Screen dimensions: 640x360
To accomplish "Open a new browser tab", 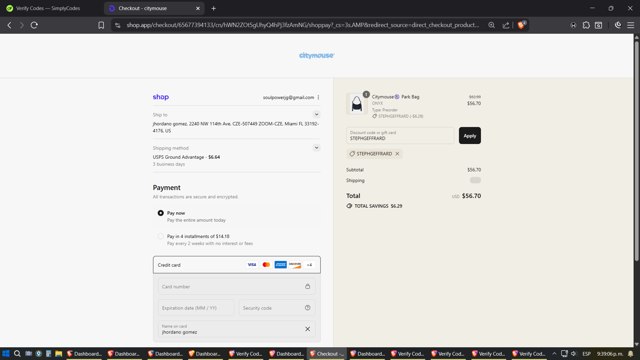I will [213, 8].
